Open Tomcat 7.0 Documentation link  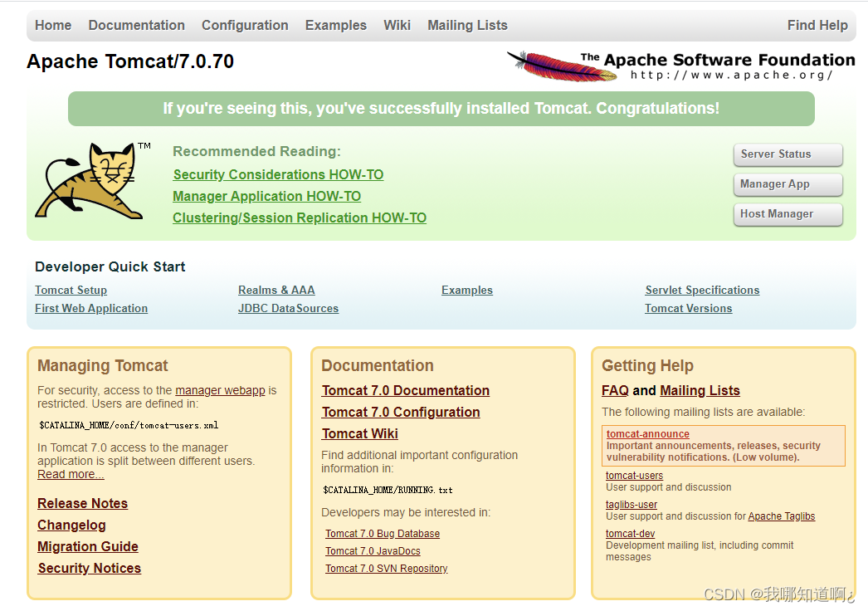(x=406, y=390)
